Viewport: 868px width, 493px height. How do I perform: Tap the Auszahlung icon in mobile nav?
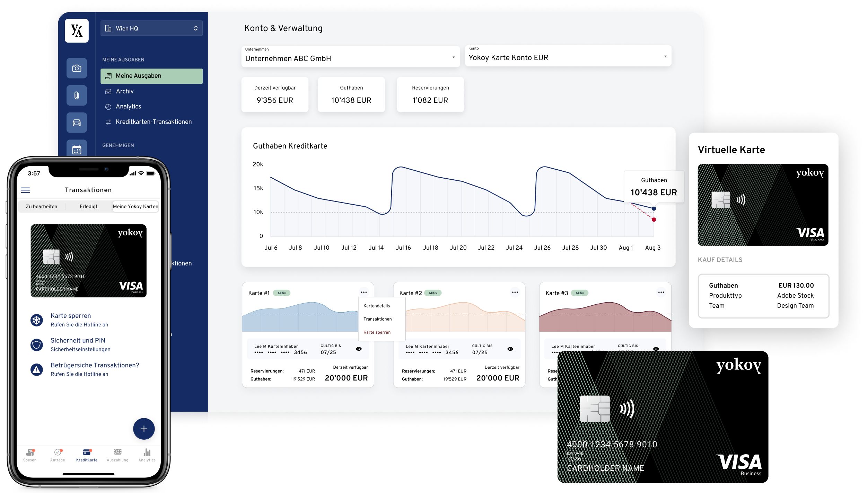117,455
